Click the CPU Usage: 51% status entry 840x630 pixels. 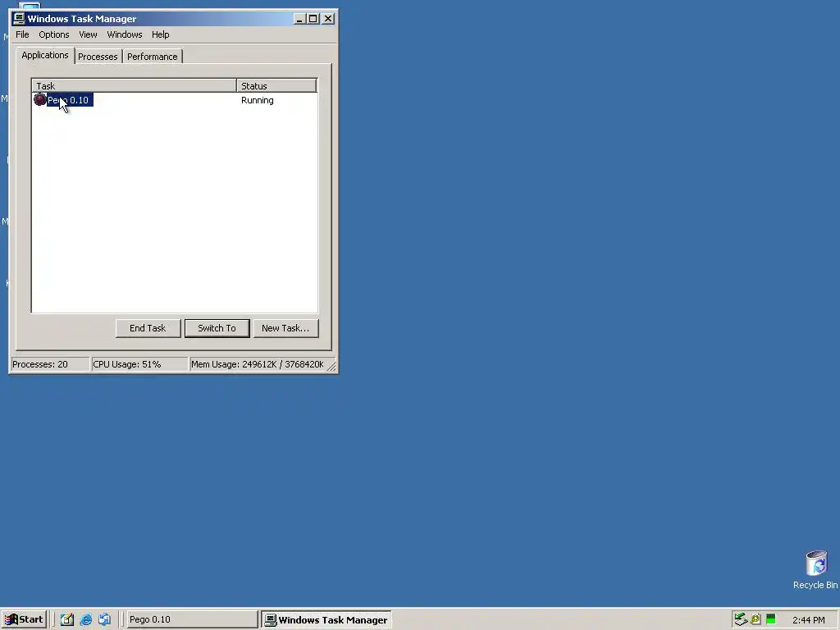(139, 364)
